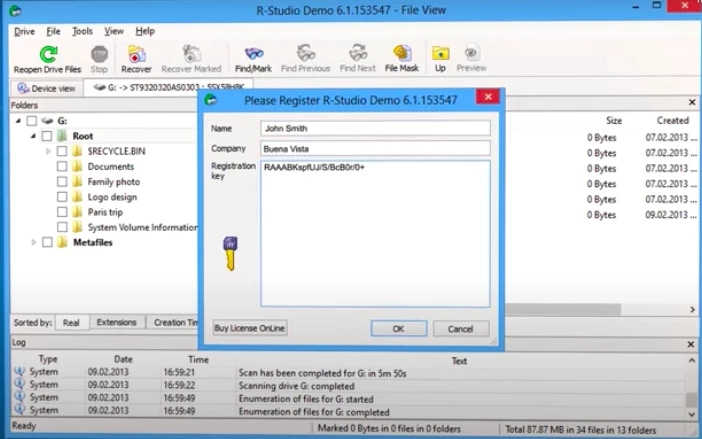Viewport: 702px width, 439px height.
Task: Click the Preview toolbar icon
Action: pyautogui.click(x=471, y=54)
